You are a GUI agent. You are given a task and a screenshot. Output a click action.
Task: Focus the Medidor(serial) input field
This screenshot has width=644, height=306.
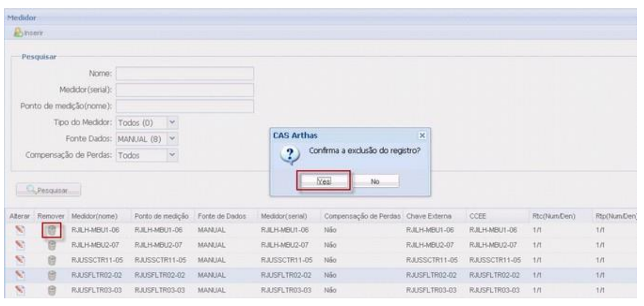185,89
